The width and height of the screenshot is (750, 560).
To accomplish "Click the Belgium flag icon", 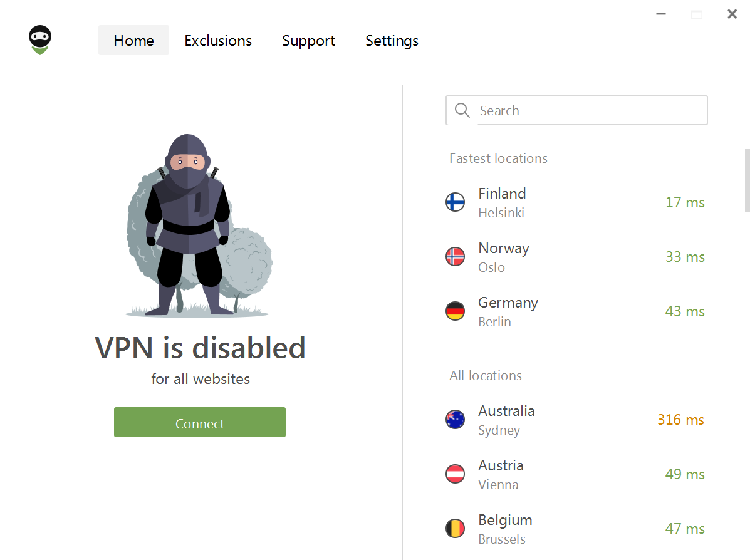I will [455, 529].
